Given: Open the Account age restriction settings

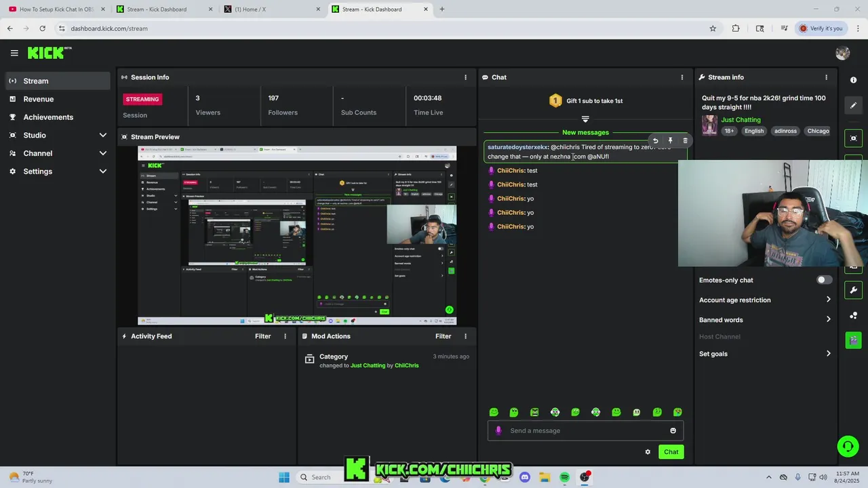Looking at the screenshot, I should [x=765, y=300].
